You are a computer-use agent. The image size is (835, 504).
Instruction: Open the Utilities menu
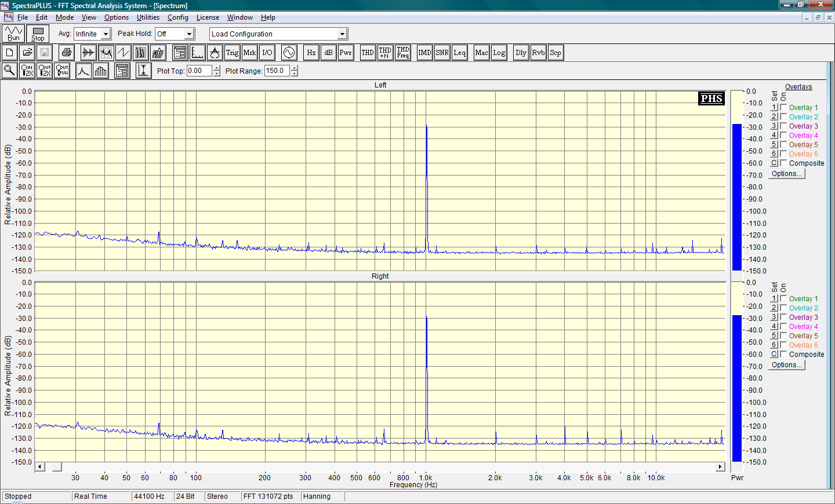coord(148,17)
